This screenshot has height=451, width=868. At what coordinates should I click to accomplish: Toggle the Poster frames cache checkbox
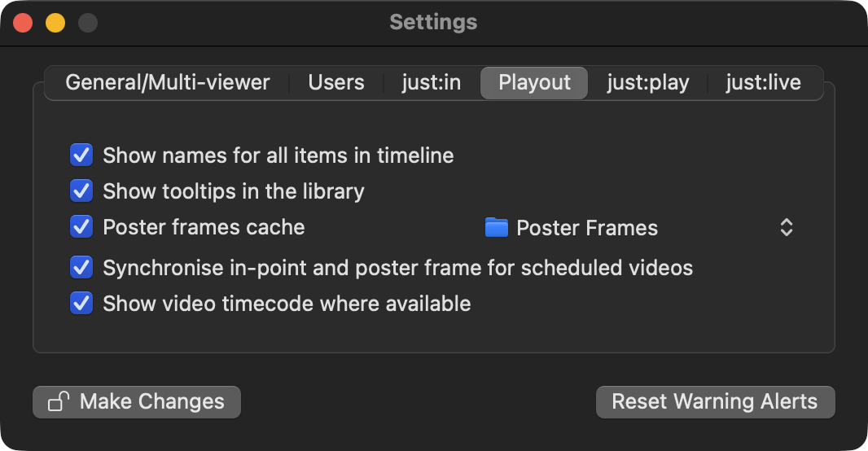[x=81, y=226]
